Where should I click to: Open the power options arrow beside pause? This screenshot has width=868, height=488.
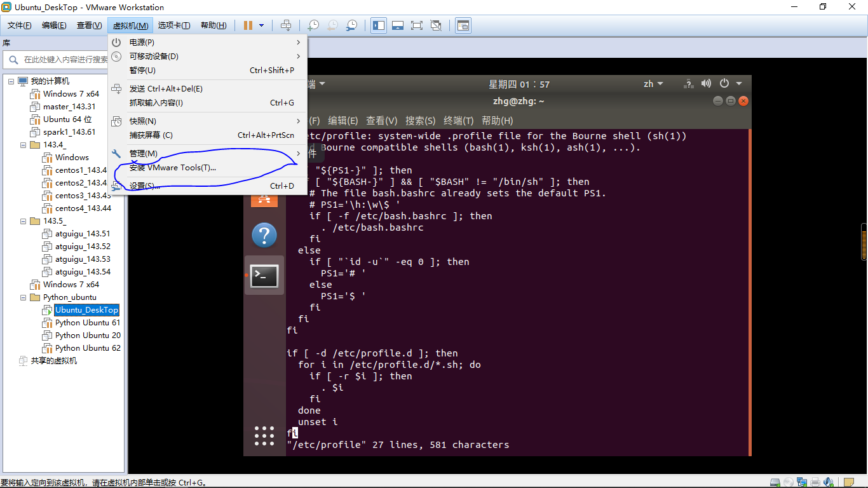point(261,25)
